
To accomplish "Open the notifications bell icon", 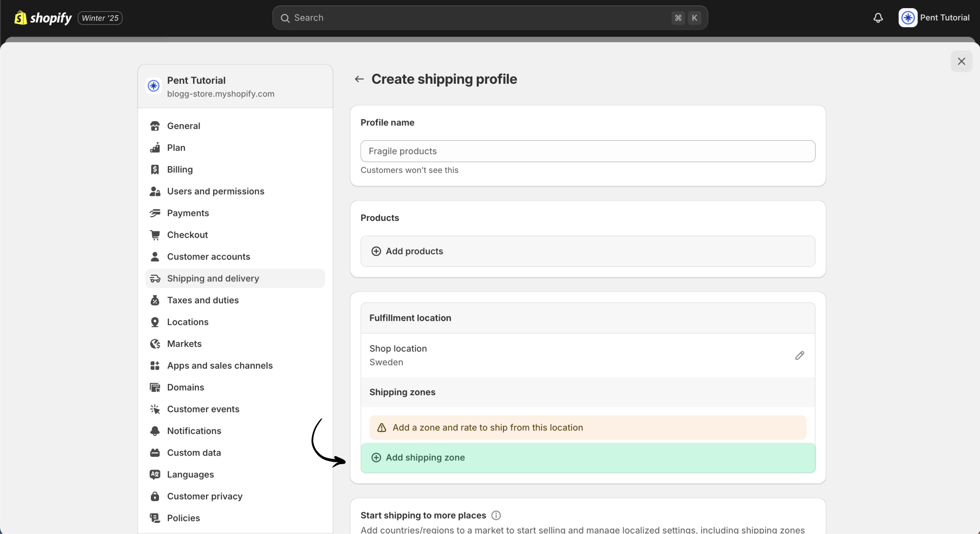I will pyautogui.click(x=878, y=18).
